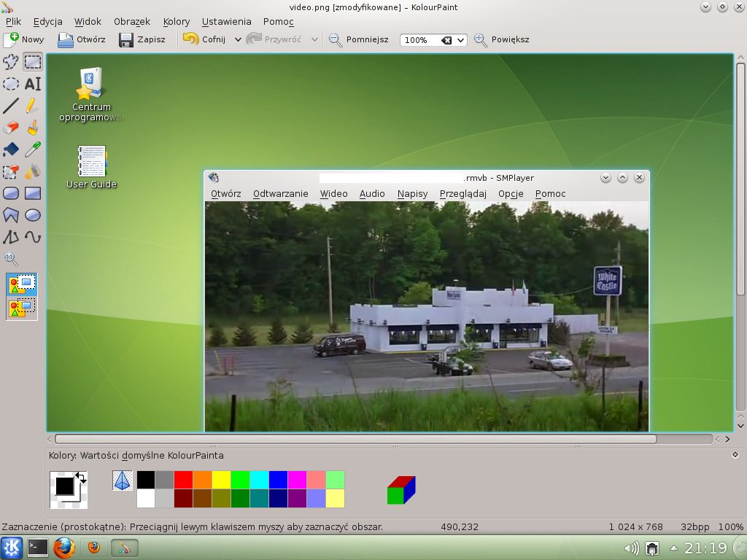The width and height of the screenshot is (747, 560).
Task: Select the Color Picker eyedropper tool
Action: coord(32,149)
